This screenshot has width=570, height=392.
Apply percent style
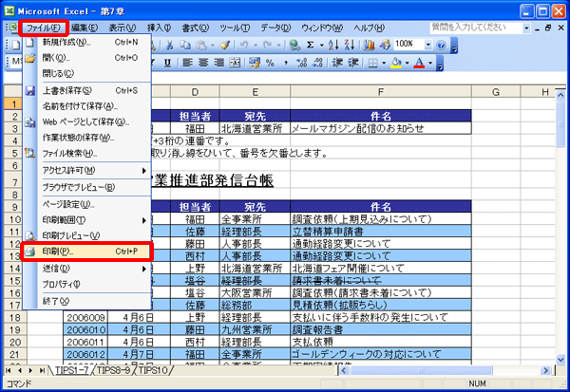click(x=270, y=63)
